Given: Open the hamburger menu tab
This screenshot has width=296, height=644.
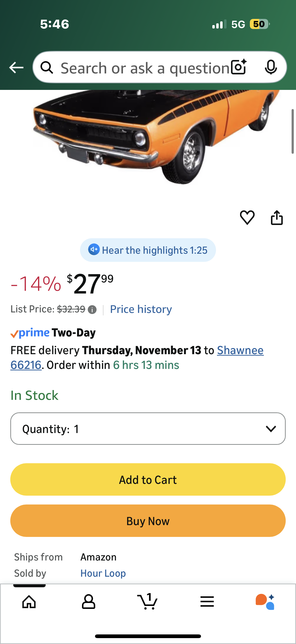Looking at the screenshot, I should tap(207, 602).
